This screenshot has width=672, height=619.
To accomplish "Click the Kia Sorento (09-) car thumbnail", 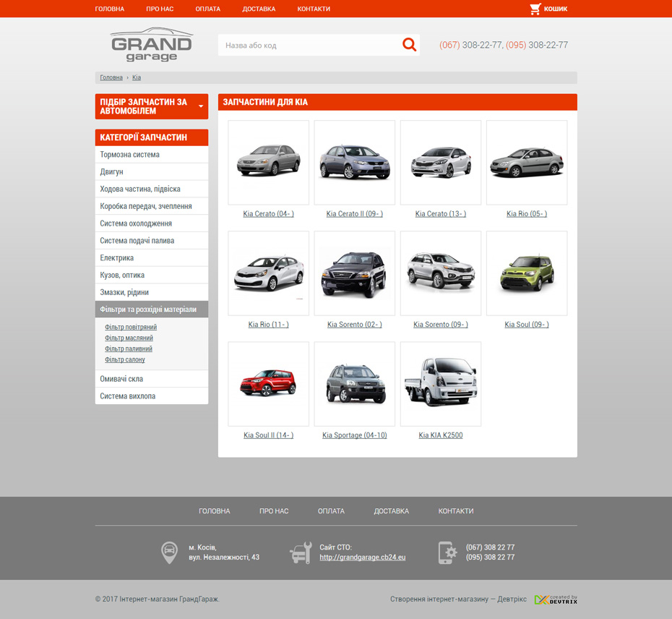I will tap(441, 273).
